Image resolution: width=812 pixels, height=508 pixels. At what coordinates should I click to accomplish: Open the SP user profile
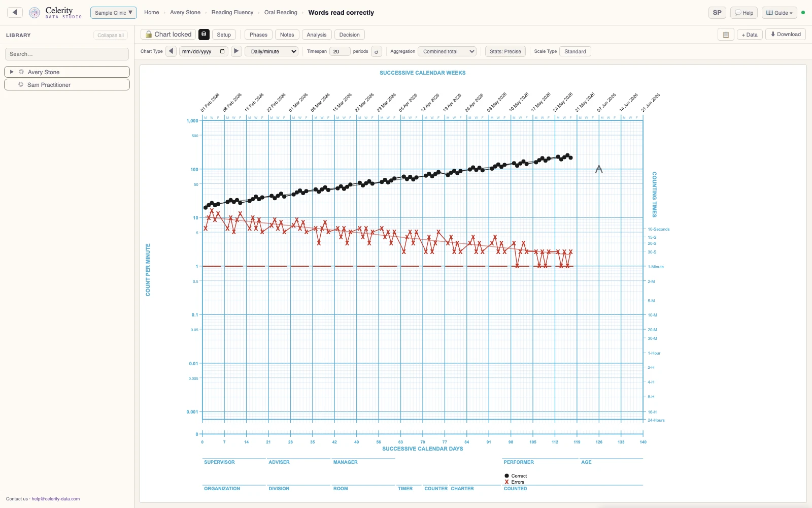point(717,13)
